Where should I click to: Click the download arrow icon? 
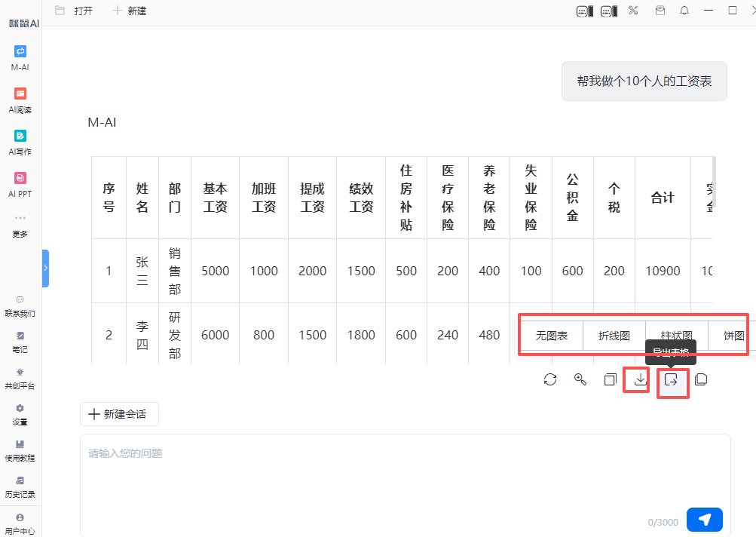[641, 379]
